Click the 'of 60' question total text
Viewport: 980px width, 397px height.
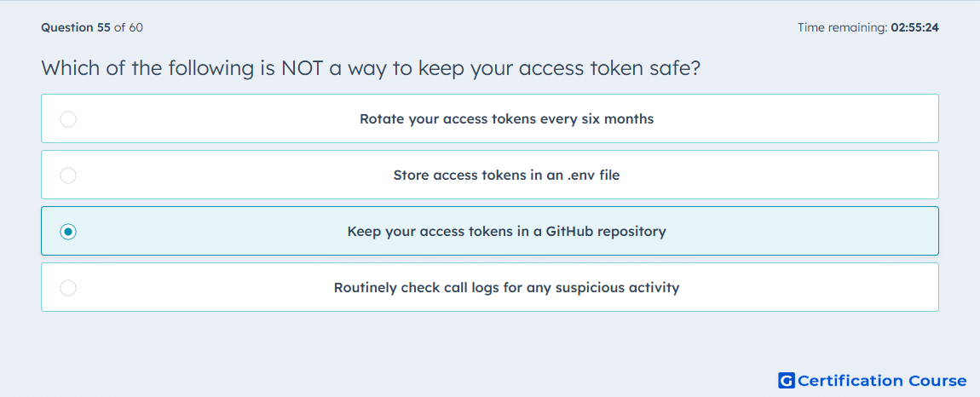pos(128,27)
